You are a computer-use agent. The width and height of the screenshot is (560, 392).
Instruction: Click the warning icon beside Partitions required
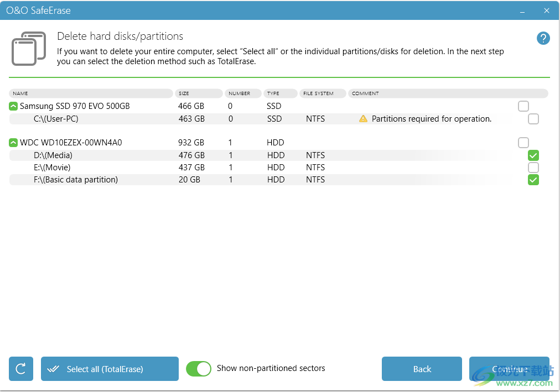(363, 119)
